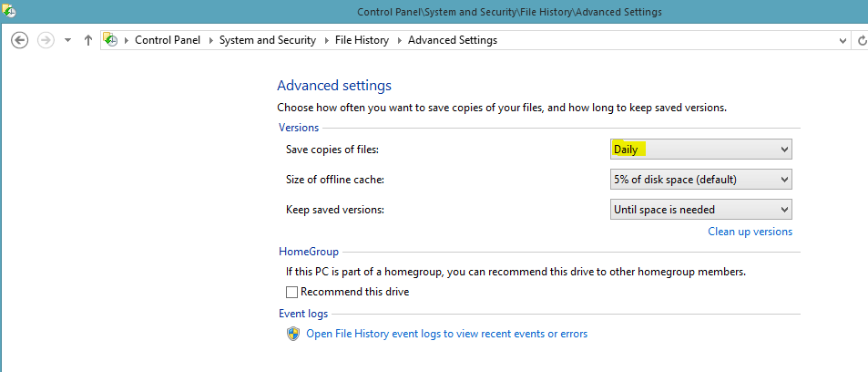Viewport: 868px width, 372px height.
Task: Click Advanced Settings in the address bar
Action: pos(453,40)
